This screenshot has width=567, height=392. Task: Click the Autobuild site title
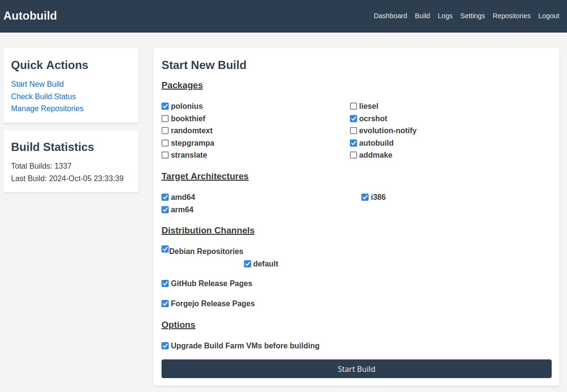point(30,15)
